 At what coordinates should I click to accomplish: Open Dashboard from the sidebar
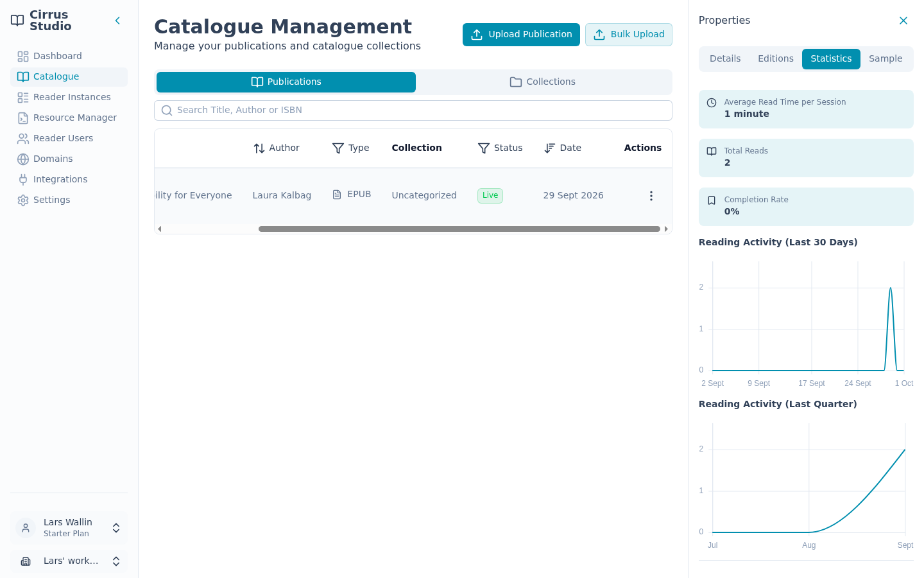coord(69,56)
